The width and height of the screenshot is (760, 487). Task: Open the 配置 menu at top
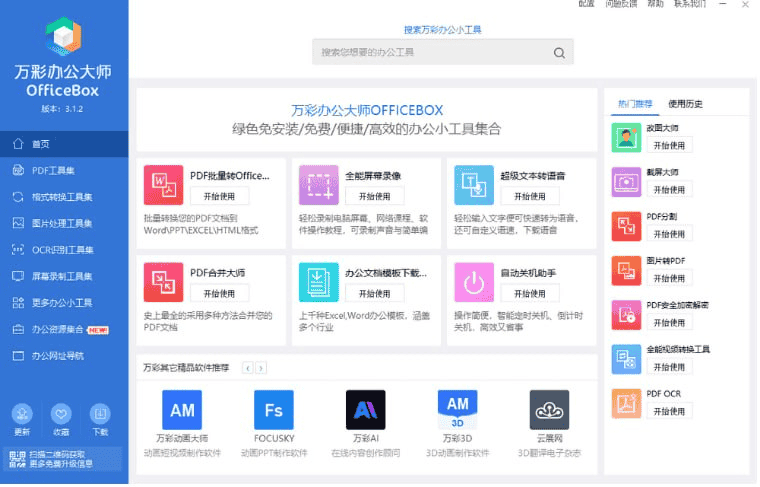[588, 4]
